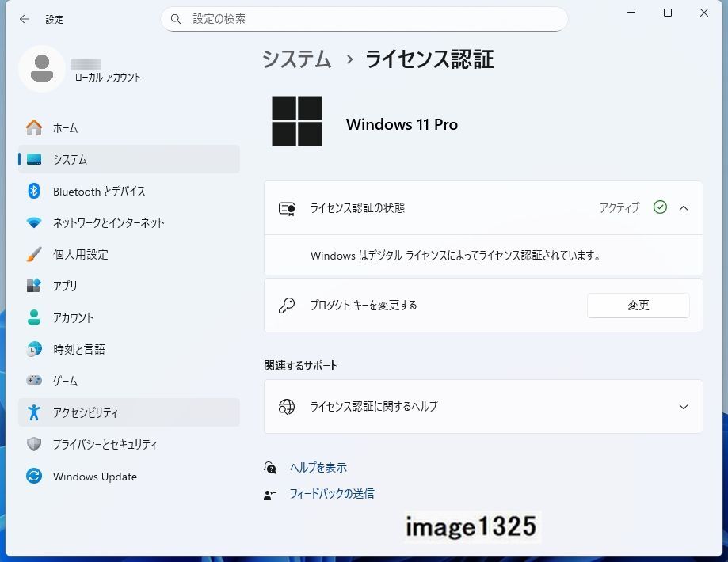Click the アクセシビリティ figure icon
This screenshot has width=728, height=562.
[34, 412]
